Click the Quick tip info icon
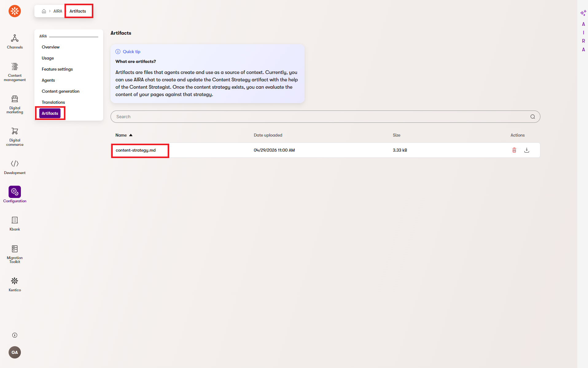Viewport: 588px width, 368px height. (118, 52)
